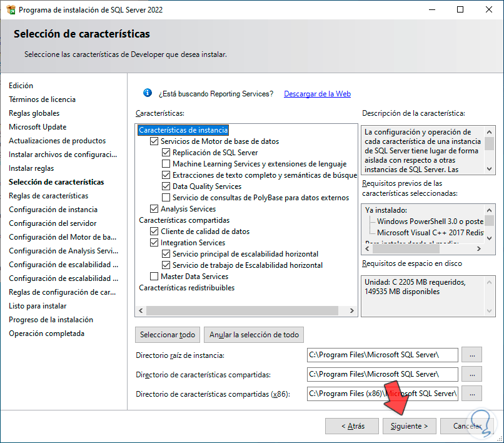Go back with the Atrás button

352,426
